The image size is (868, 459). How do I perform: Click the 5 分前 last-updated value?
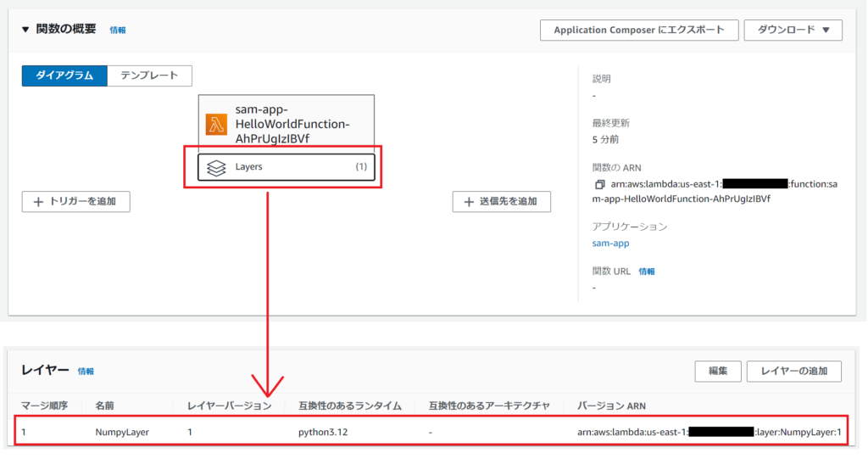click(x=605, y=139)
